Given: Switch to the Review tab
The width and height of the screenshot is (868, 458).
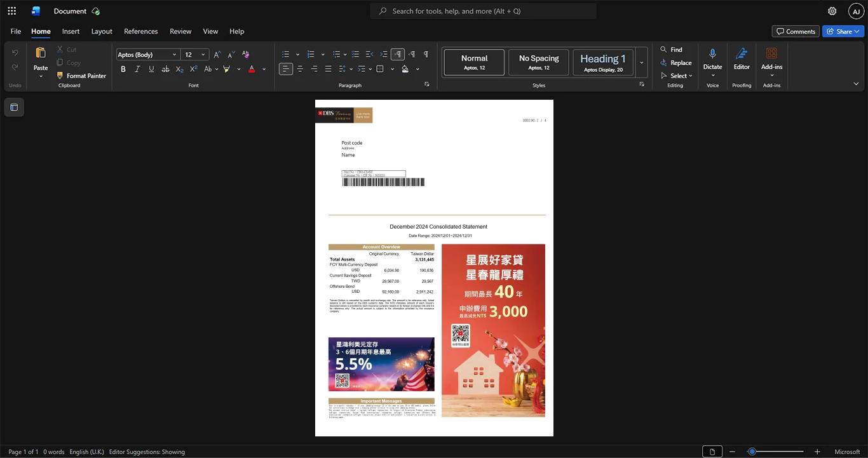Looking at the screenshot, I should (x=180, y=31).
